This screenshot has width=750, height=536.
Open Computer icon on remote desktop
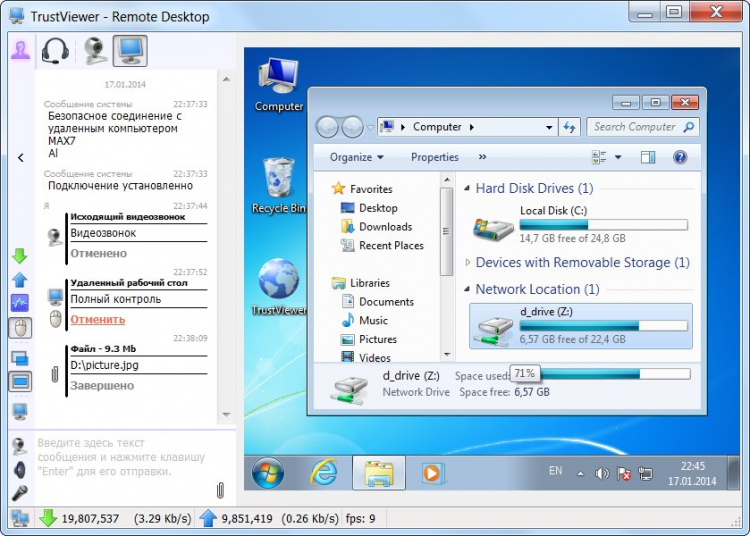click(279, 85)
